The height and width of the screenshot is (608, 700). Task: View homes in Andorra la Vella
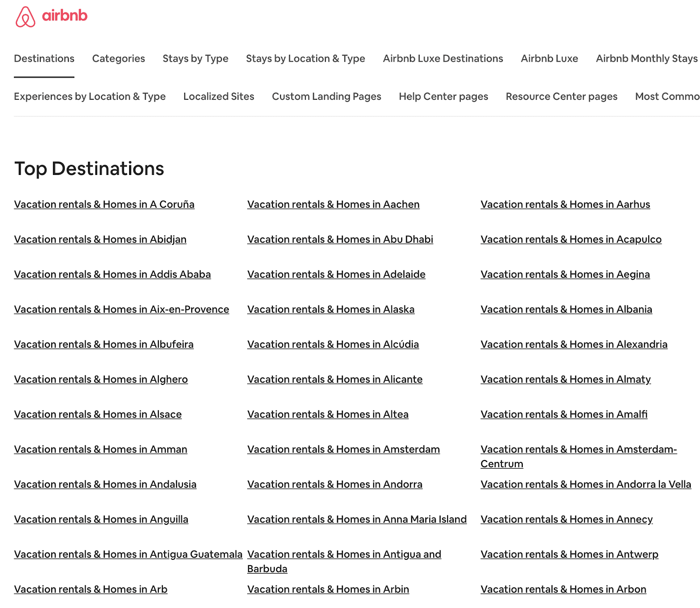tap(584, 484)
